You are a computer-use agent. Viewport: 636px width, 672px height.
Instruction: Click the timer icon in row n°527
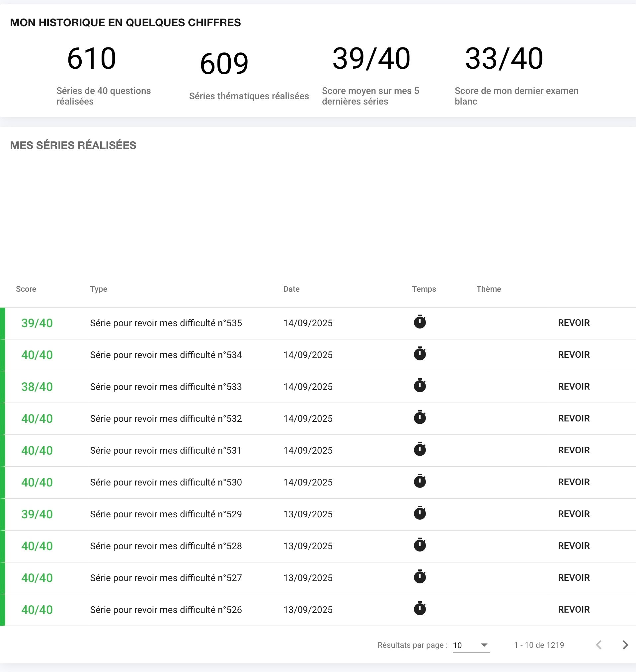coord(420,577)
